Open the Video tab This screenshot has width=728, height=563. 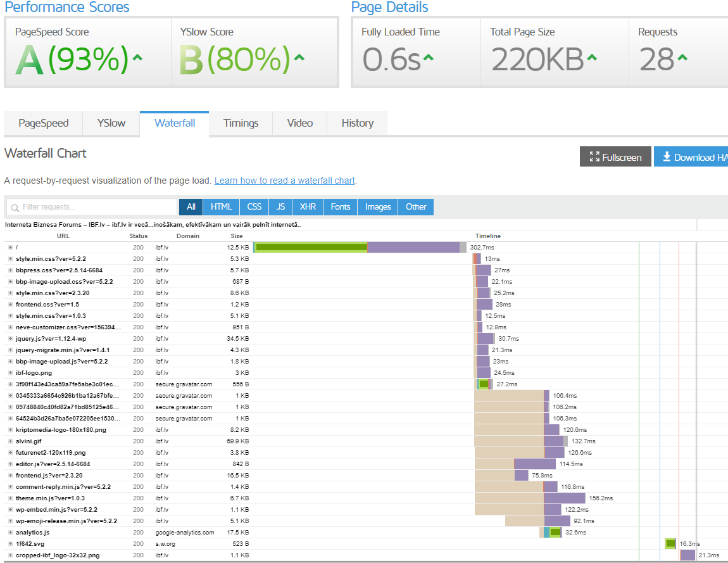point(299,123)
